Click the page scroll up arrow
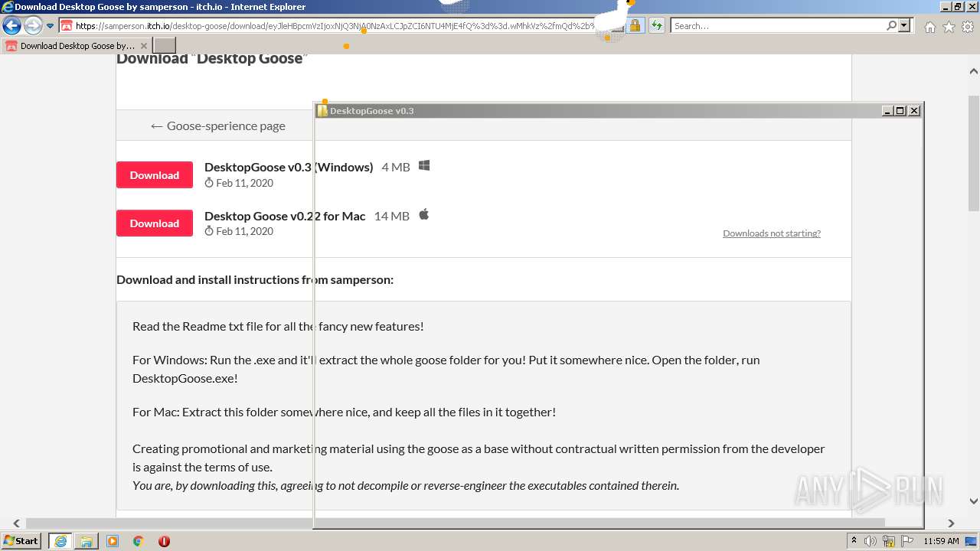 (x=973, y=71)
